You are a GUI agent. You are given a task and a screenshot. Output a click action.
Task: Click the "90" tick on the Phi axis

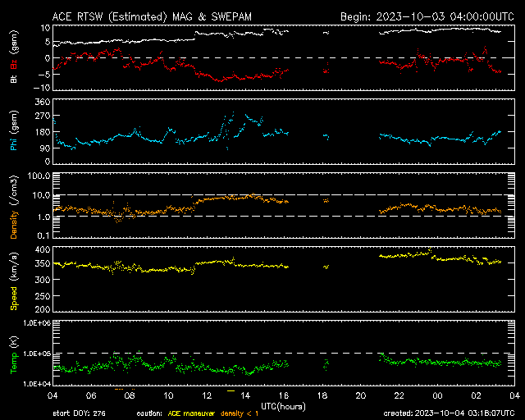coord(46,148)
